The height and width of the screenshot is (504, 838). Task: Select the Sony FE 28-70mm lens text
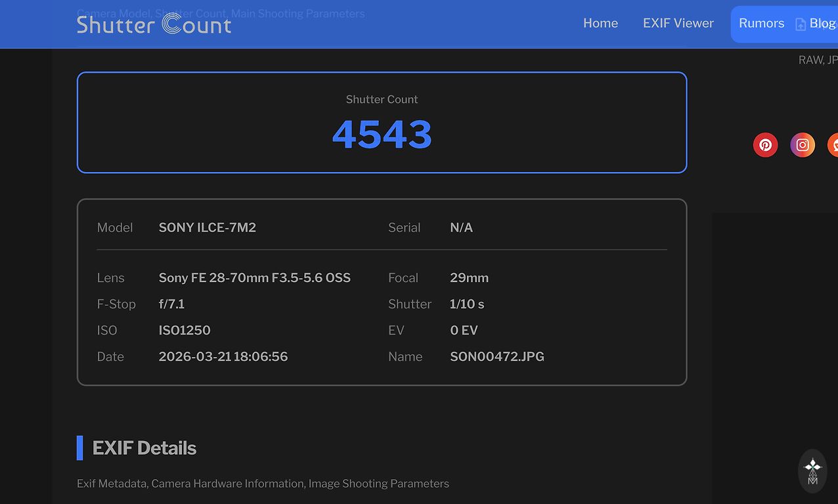click(x=254, y=278)
